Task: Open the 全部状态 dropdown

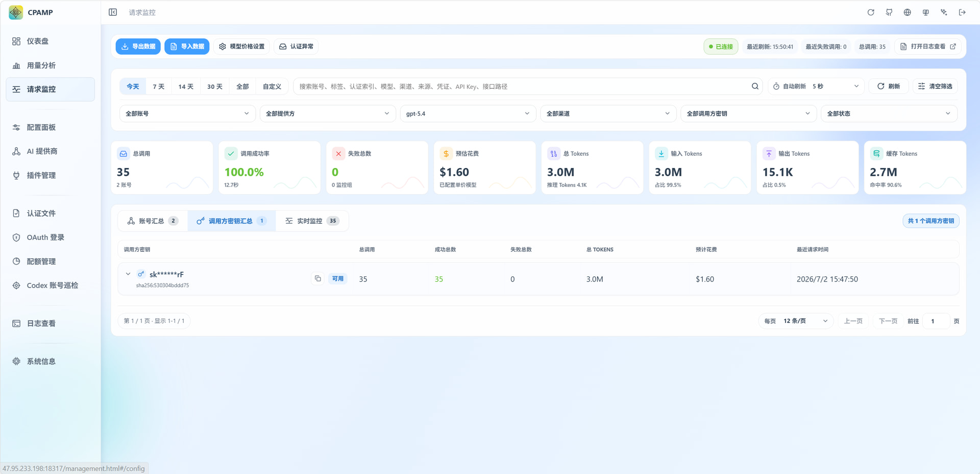Action: tap(889, 113)
